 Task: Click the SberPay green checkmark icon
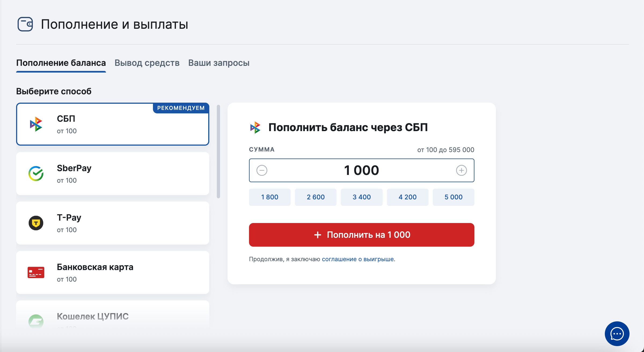point(36,173)
